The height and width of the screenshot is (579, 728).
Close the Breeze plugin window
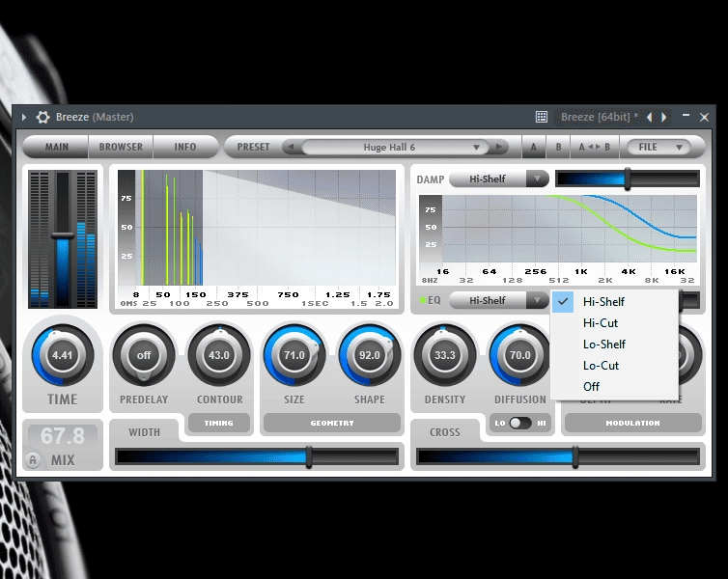704,118
